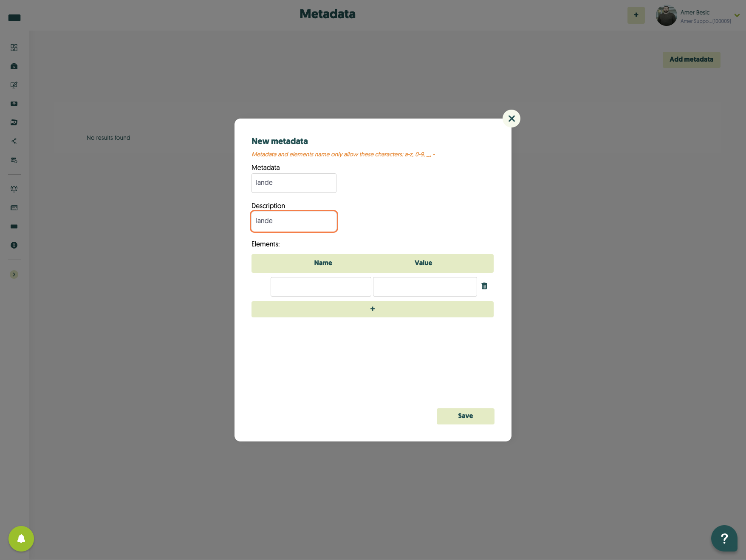Open the alarm bell icon in sidebar
The width and height of the screenshot is (746, 560).
pos(14,189)
